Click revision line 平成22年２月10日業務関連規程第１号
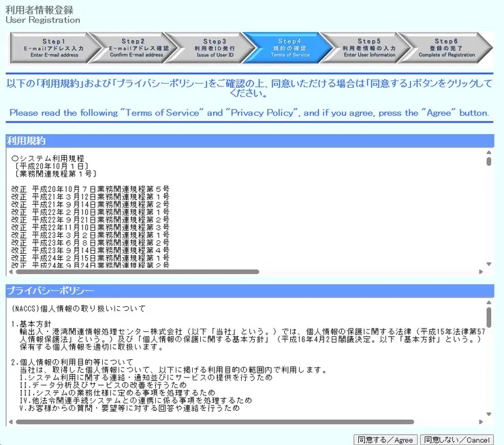 click(x=101, y=212)
